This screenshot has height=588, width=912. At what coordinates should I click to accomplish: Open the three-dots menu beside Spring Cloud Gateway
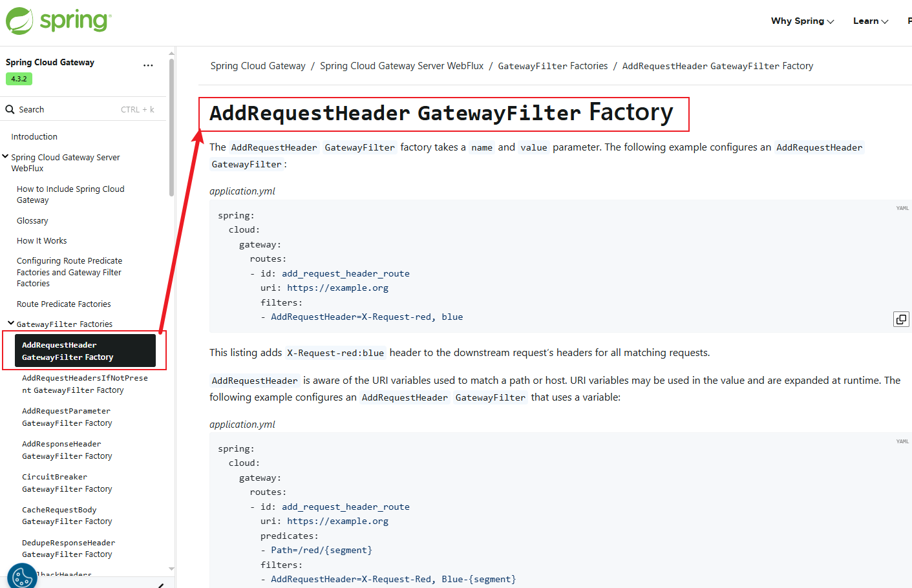pos(148,65)
